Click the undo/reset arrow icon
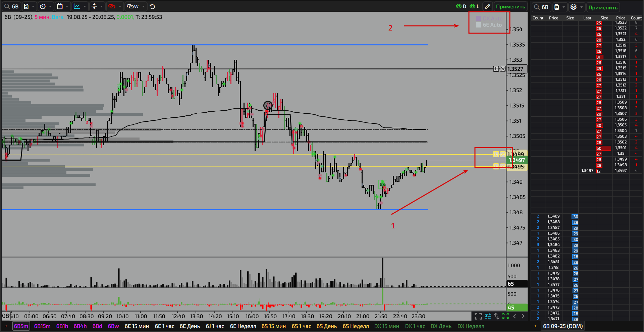The height and width of the screenshot is (332, 644). point(152,6)
